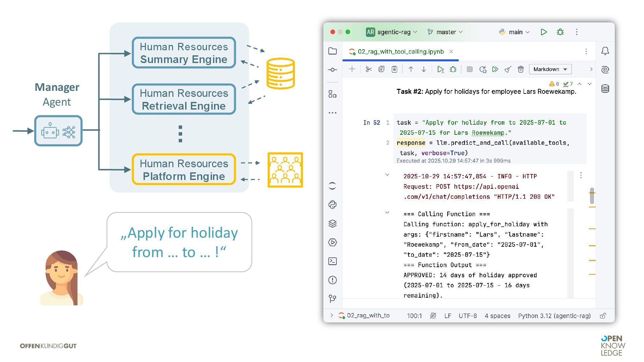Screen dimensions: 644x362
Task: Open Terminal tool window
Action: pos(332,261)
